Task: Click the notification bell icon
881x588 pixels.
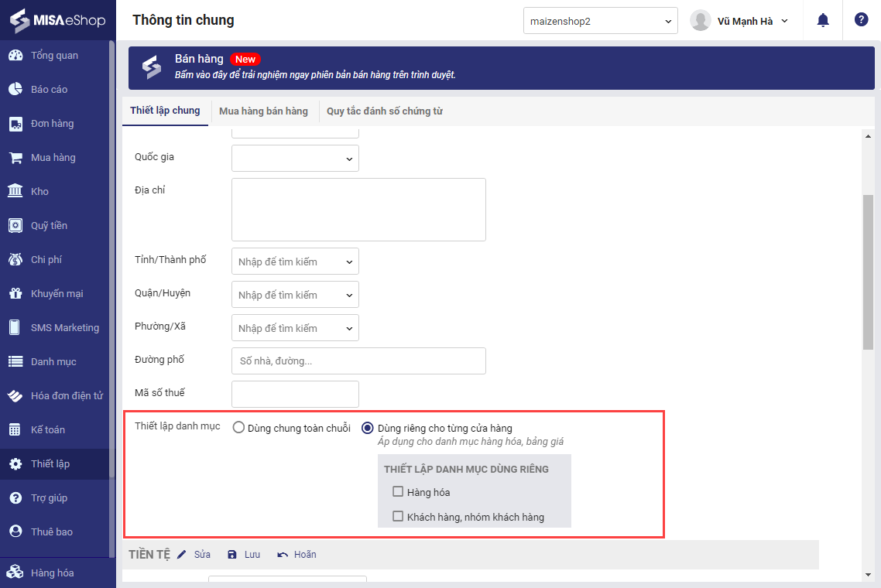Action: (823, 21)
